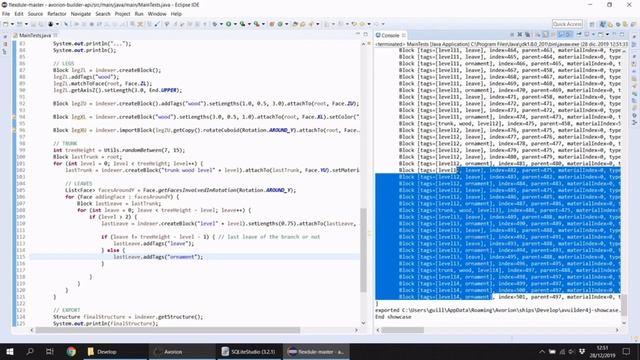Click the Coverage launch toolbar icon
640x360 pixels.
(242, 24)
